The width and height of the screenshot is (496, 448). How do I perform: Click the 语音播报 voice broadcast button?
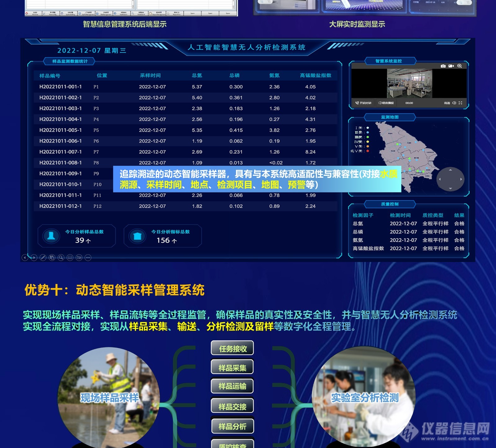click(x=386, y=103)
